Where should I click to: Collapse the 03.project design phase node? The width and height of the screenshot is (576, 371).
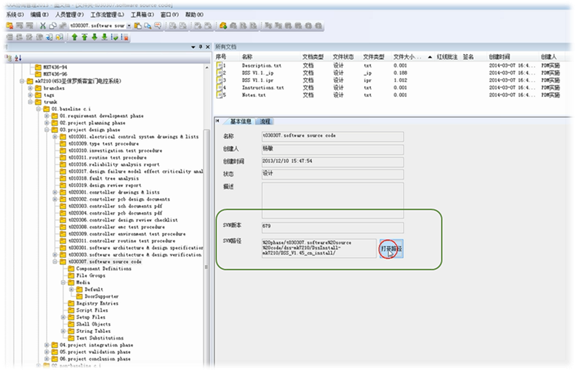coord(47,130)
